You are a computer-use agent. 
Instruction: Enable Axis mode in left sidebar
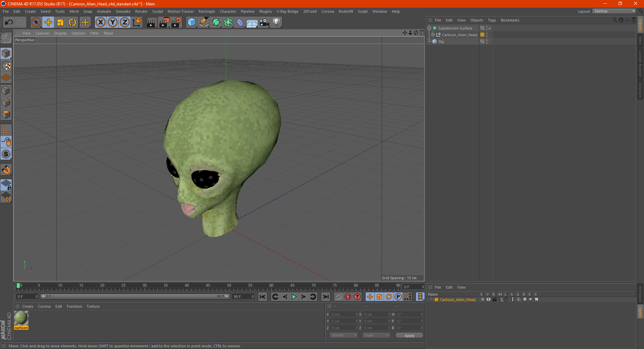(6, 130)
